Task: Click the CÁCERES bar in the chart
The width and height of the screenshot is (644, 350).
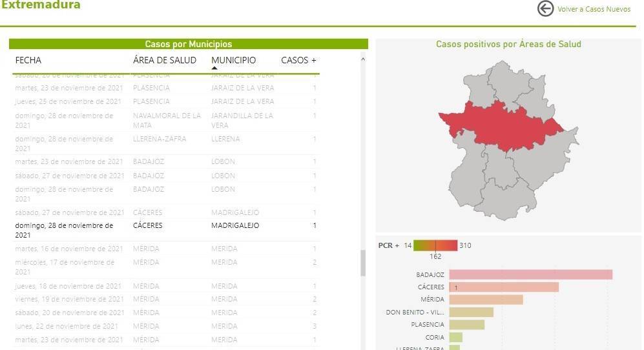Action: 504,287
